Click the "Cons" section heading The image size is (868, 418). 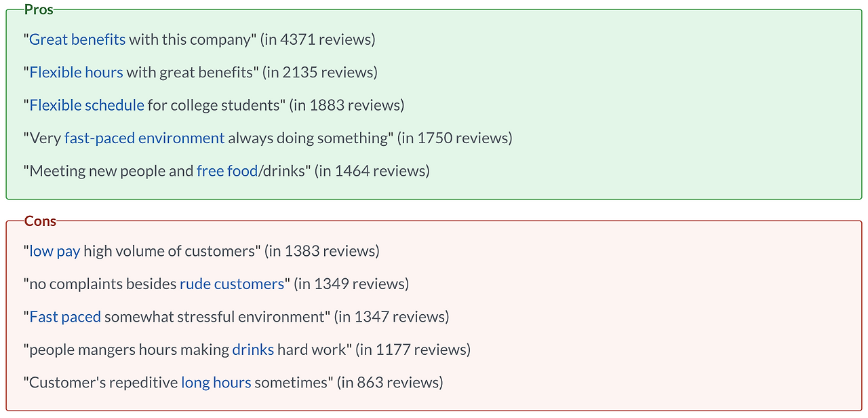pyautogui.click(x=40, y=221)
